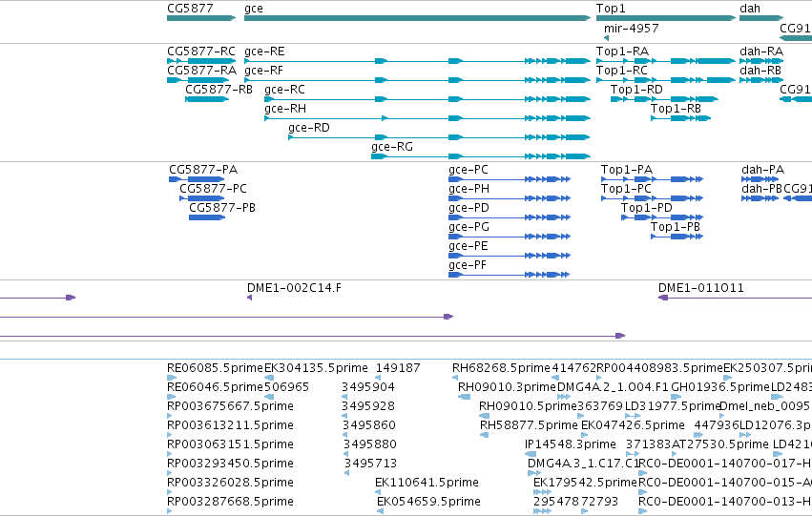Select the Top1-RD transcript
Screen dimensions: 812x516
pyautogui.click(x=664, y=99)
